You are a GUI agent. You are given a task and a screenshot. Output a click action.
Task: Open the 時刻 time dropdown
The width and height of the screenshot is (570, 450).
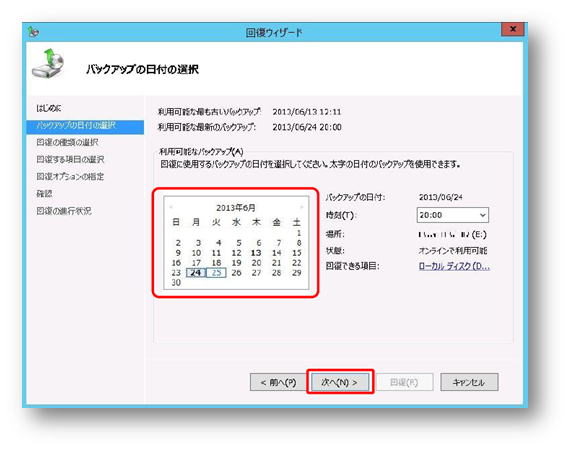(x=453, y=215)
